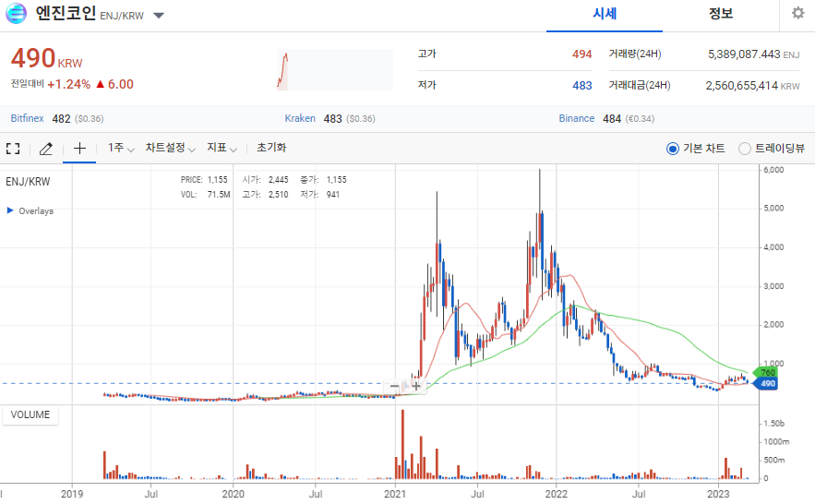Select the crosshair cursor tool

(x=79, y=149)
